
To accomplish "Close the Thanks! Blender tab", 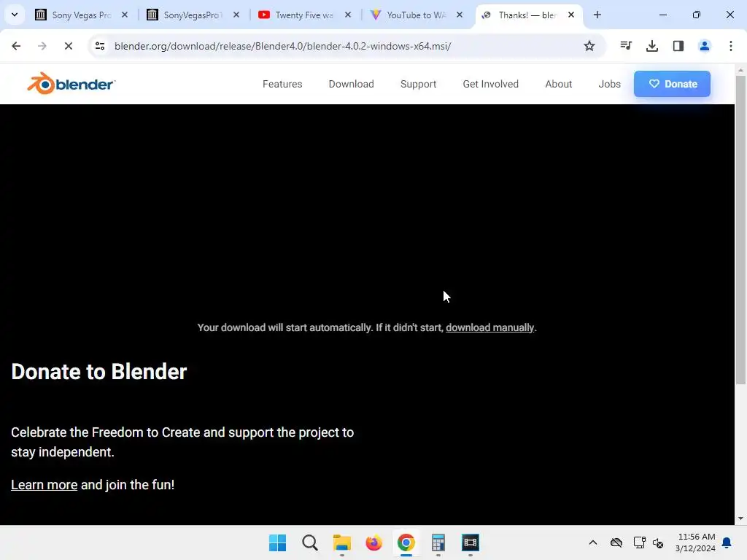I will [x=571, y=15].
